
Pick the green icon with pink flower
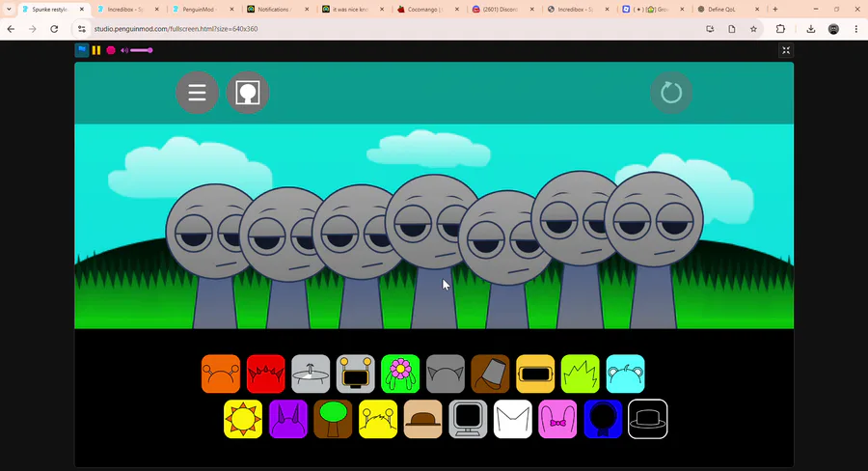[400, 374]
